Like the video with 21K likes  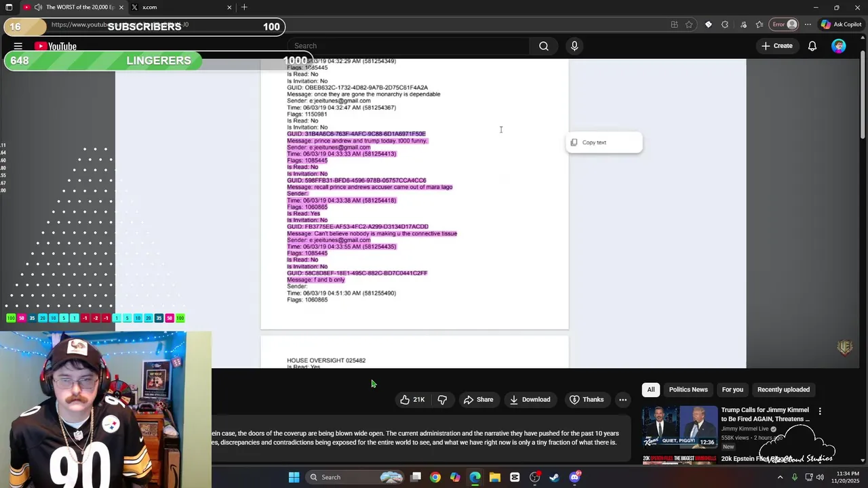click(x=412, y=399)
